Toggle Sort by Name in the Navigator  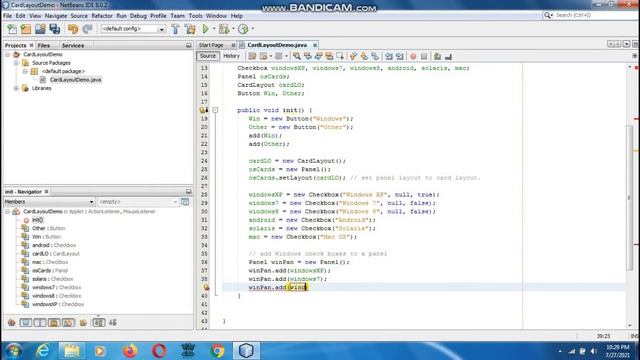99,323
